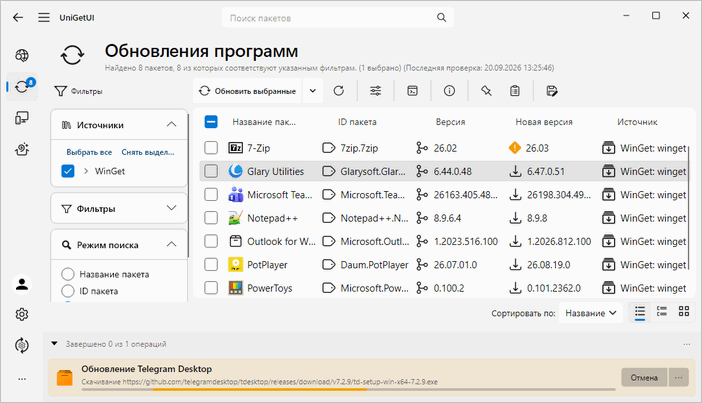Click the save-and-edit toolbar icon

click(552, 91)
